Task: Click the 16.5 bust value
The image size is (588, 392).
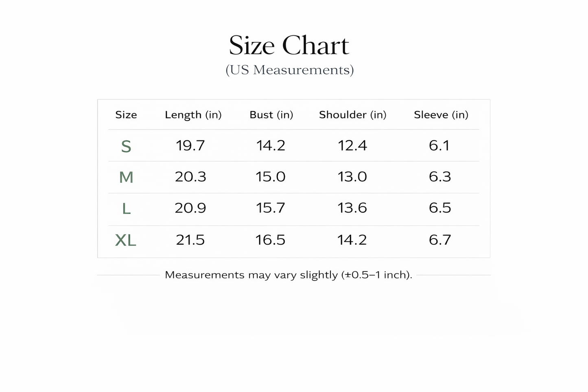Action: (x=271, y=240)
